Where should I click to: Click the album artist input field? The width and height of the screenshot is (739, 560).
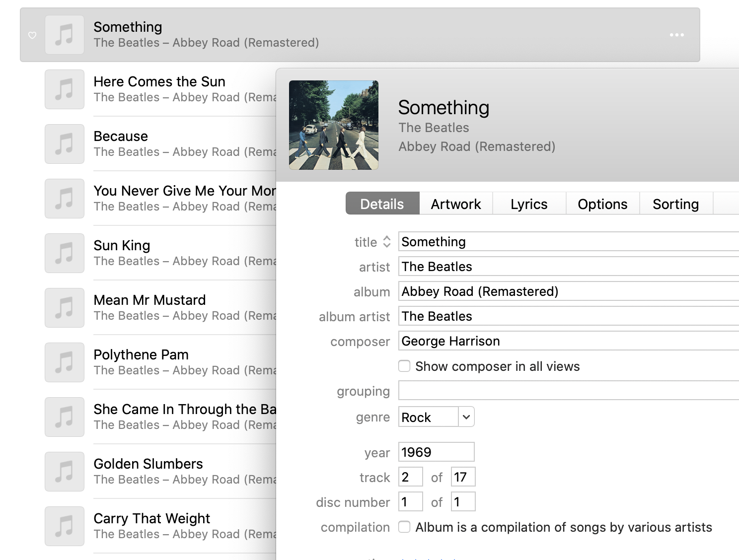pos(569,316)
